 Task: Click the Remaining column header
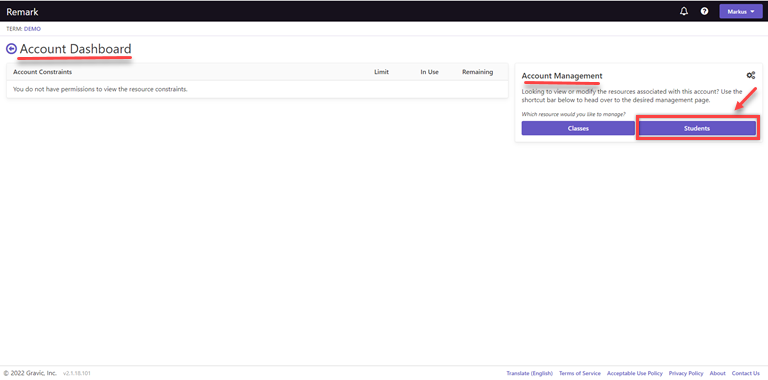click(x=478, y=72)
